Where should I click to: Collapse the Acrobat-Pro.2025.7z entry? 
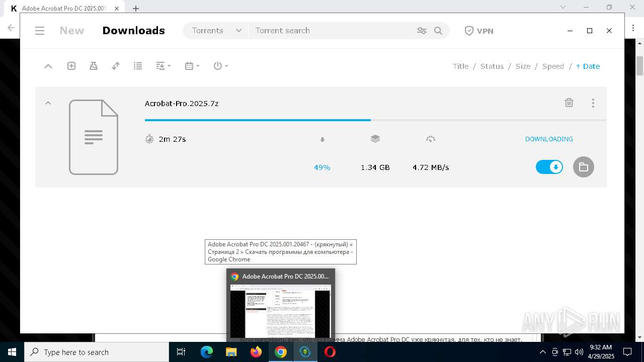coord(48,103)
